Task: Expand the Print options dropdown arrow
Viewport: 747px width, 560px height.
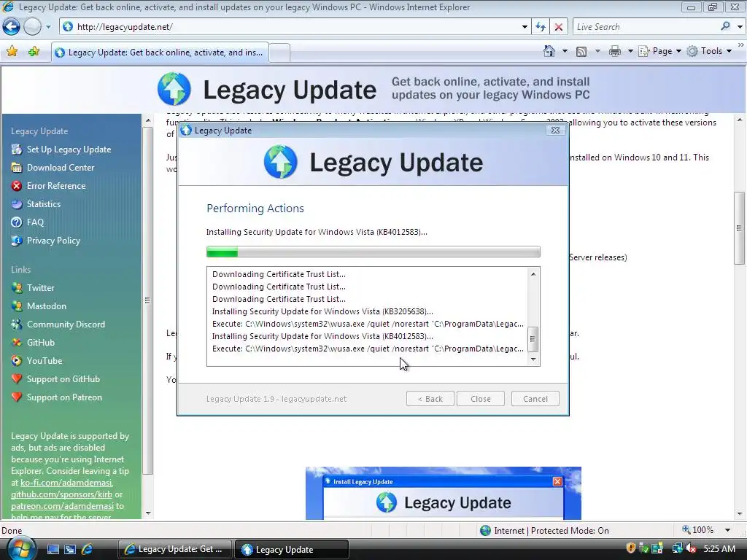Action: pyautogui.click(x=630, y=51)
